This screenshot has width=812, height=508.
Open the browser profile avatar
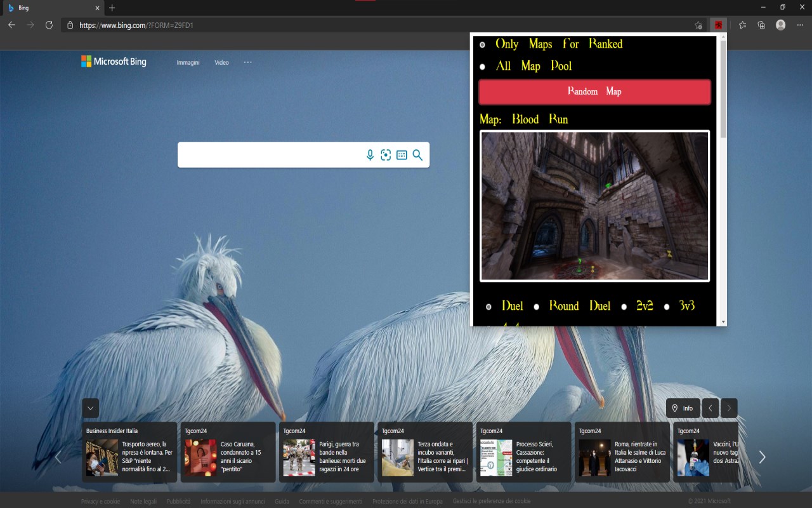tap(780, 25)
